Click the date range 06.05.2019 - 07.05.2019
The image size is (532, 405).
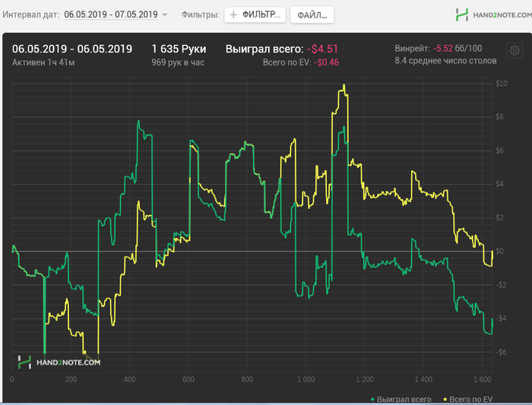(x=111, y=14)
